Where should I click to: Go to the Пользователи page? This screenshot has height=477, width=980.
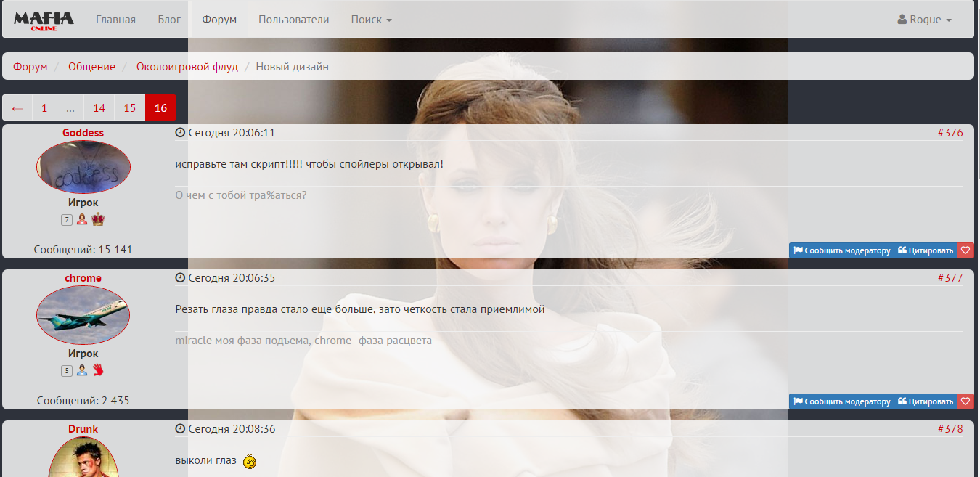(293, 20)
